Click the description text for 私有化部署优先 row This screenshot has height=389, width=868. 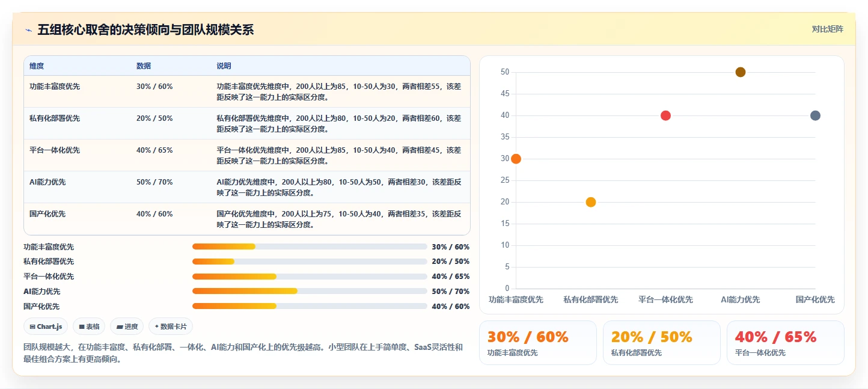(x=339, y=124)
